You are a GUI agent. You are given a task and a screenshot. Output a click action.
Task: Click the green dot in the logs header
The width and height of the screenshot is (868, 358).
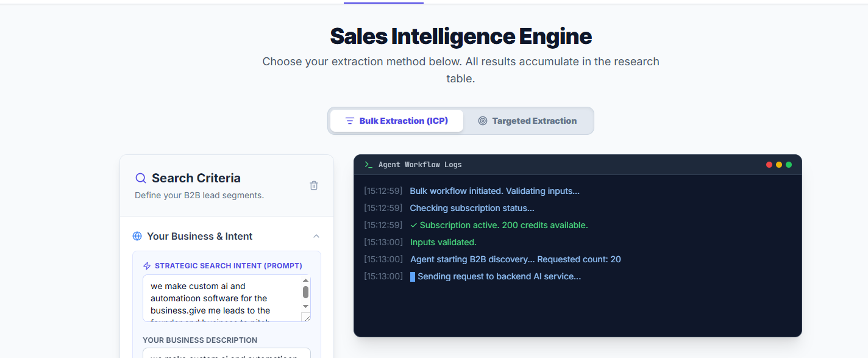789,165
